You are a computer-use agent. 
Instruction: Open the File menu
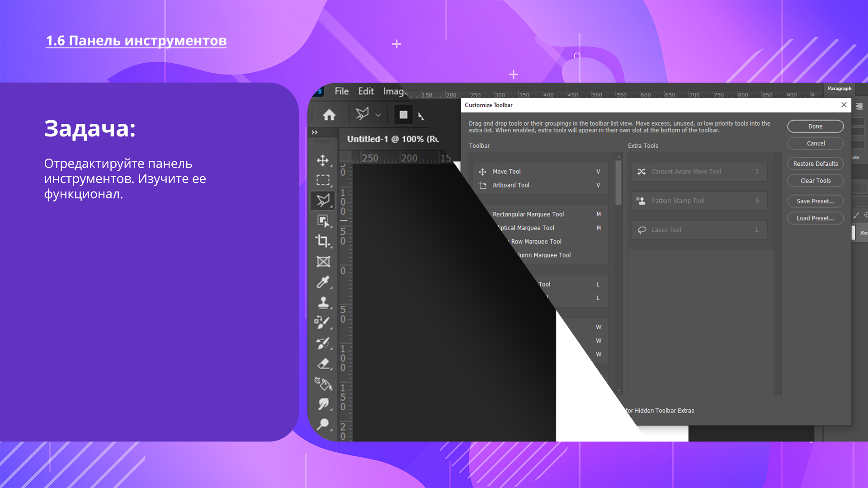coord(341,91)
